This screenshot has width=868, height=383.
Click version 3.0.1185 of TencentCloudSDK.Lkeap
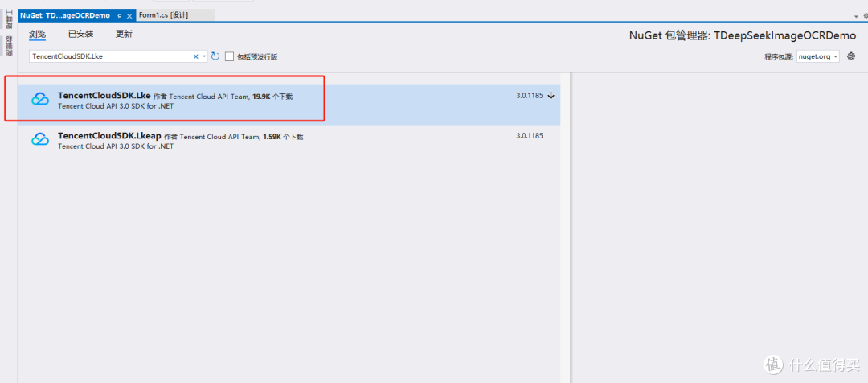click(x=529, y=136)
